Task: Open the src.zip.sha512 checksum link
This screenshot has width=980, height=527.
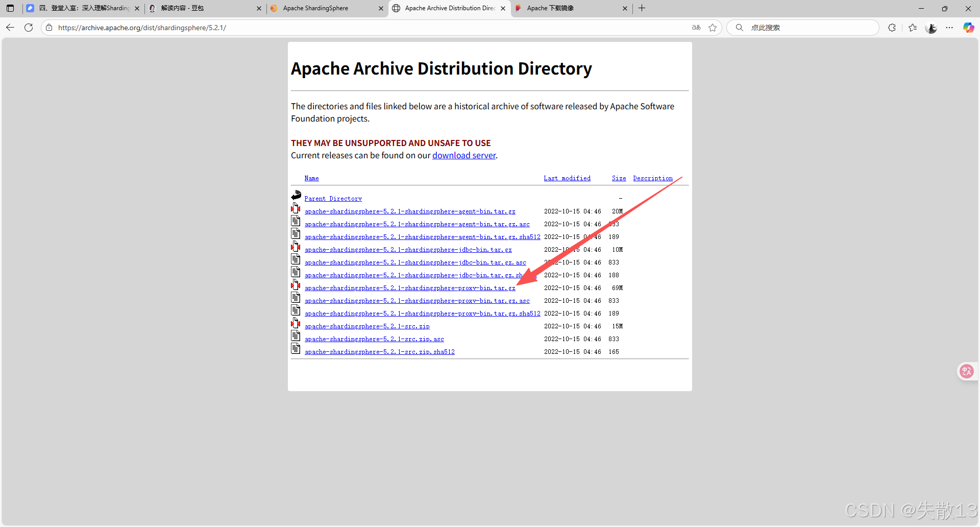Action: pyautogui.click(x=380, y=352)
